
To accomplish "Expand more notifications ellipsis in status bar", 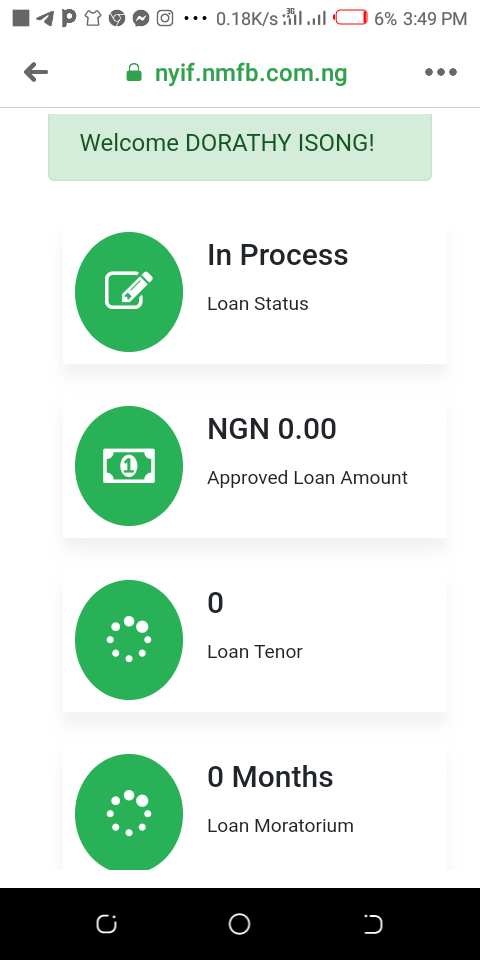I will 195,19.
